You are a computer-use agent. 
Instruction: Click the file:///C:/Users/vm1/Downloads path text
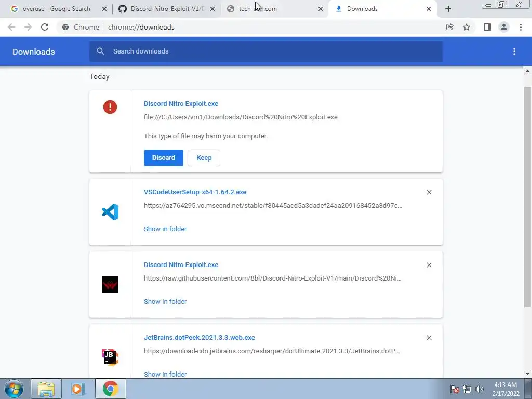241,117
